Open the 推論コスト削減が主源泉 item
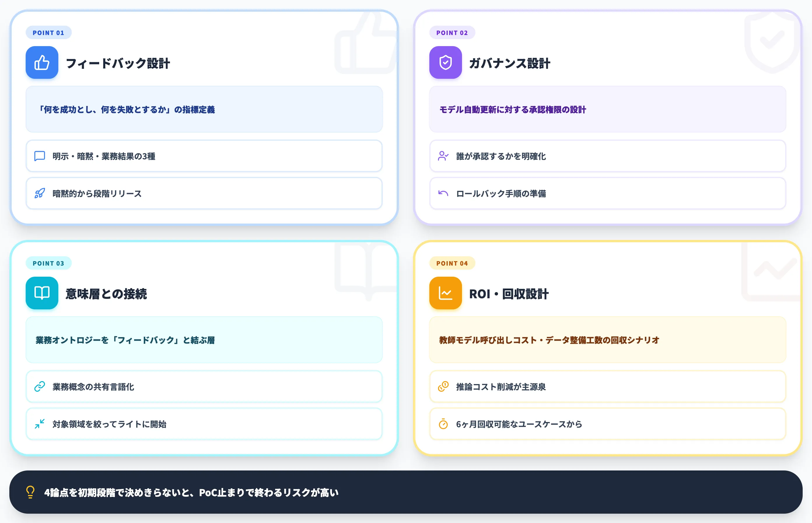This screenshot has width=812, height=523. point(607,386)
